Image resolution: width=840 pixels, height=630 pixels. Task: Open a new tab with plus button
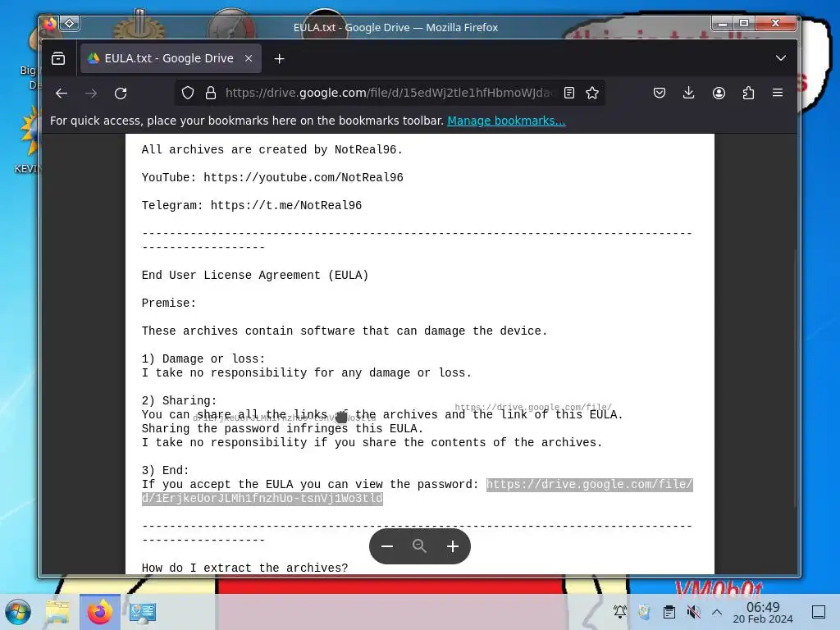[279, 58]
